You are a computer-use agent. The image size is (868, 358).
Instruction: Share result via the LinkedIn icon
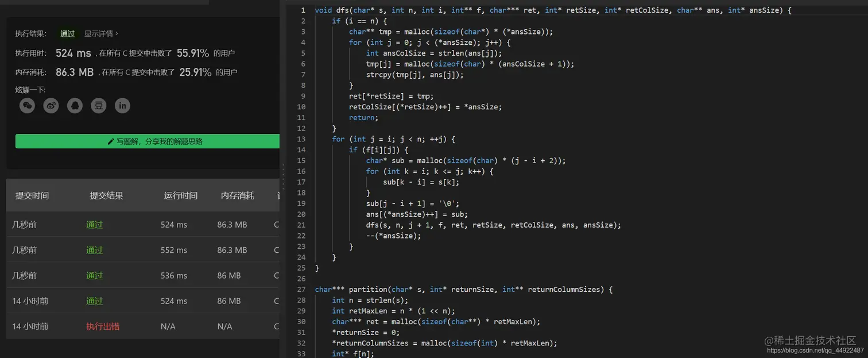coord(122,105)
